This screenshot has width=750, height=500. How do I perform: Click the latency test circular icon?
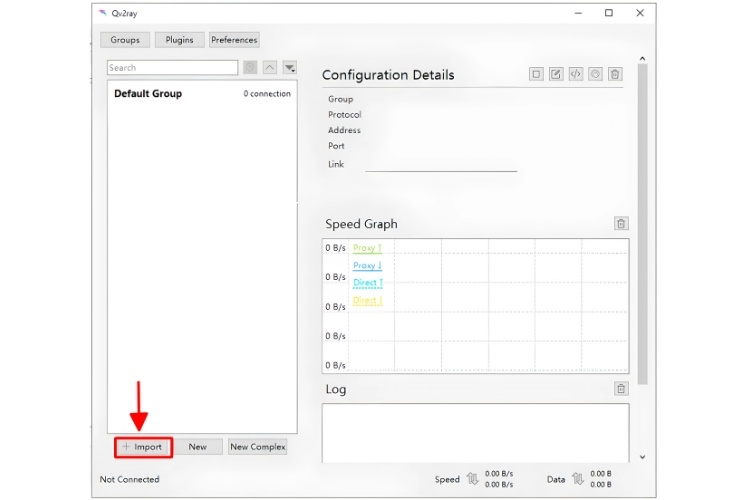tap(595, 74)
